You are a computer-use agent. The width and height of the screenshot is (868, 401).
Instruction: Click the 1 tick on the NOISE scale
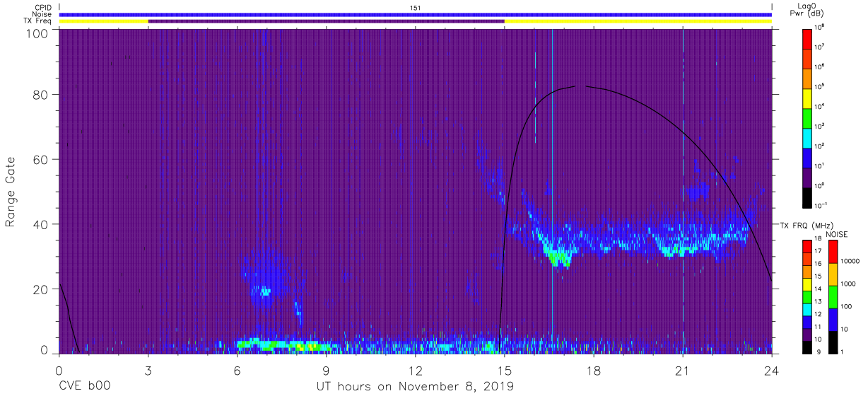[x=842, y=352]
